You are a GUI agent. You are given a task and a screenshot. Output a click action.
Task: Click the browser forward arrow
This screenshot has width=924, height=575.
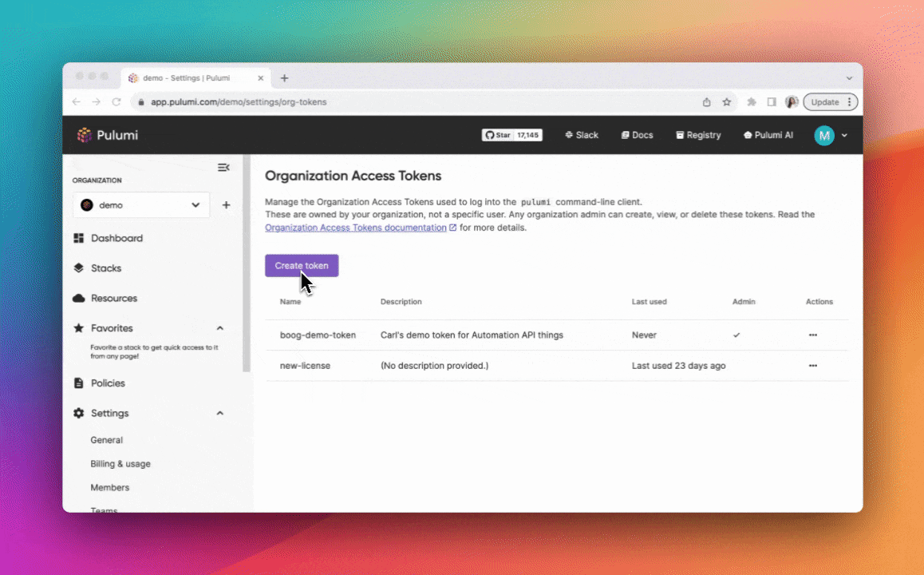[x=96, y=102]
